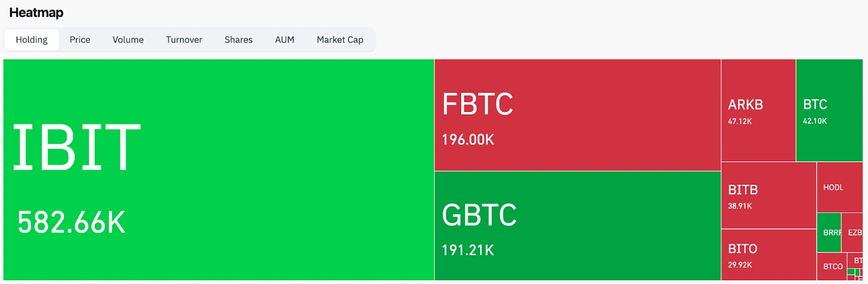Screen dimensions: 868x284
Task: Open the AUM tab
Action: click(285, 40)
